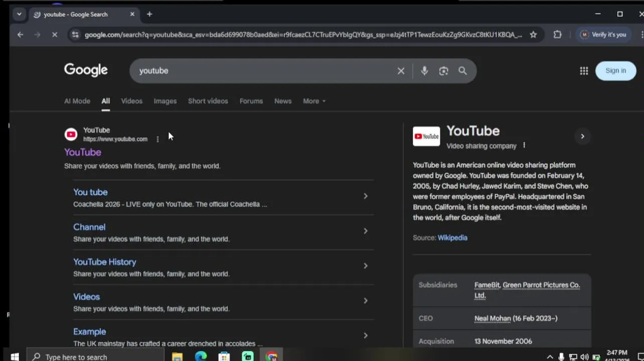Screen dimensions: 644x361
Task: Expand the More filters dropdown
Action: pyautogui.click(x=314, y=101)
